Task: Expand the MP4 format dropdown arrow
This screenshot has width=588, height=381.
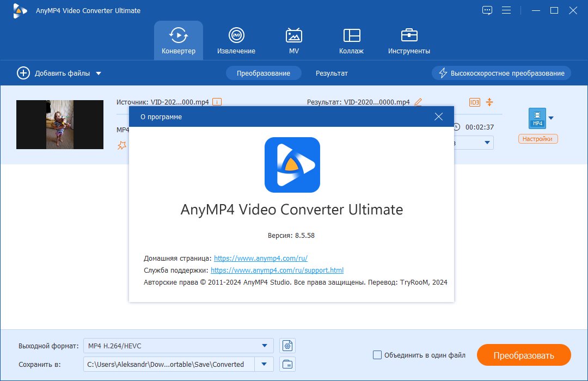Action: click(551, 118)
